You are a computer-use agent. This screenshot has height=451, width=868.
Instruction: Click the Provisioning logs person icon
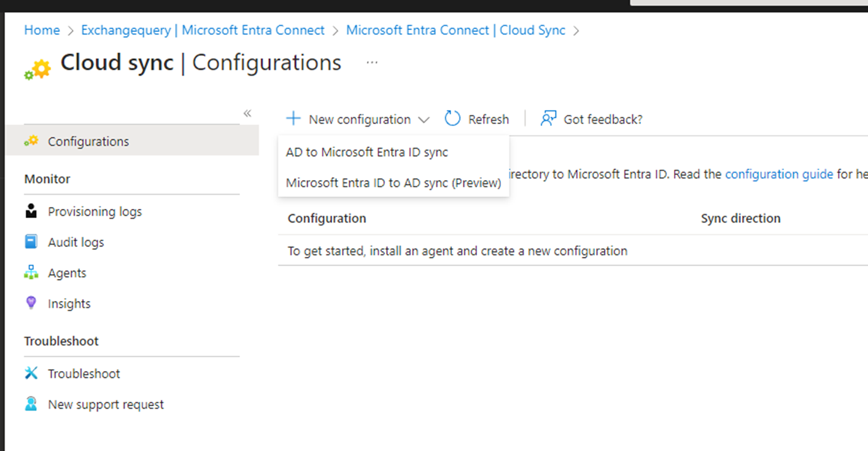tap(31, 211)
